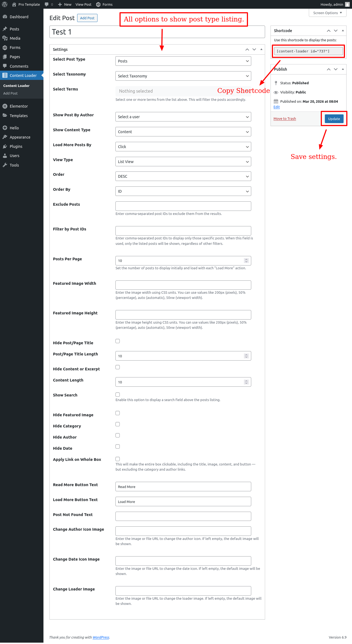Click the Elementor icon in sidebar
Viewport: 352px width, 644px height.
5,106
